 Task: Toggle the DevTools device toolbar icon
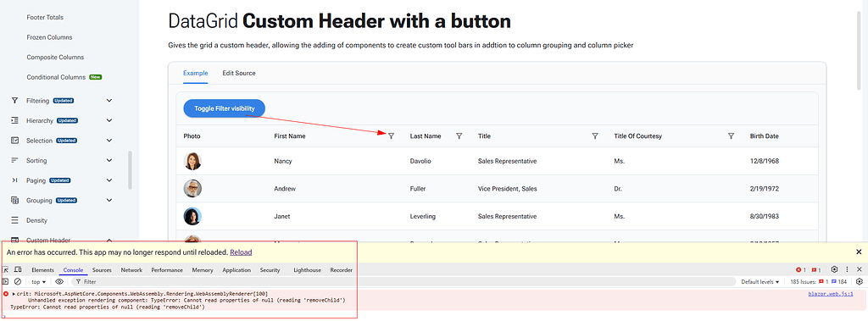(x=18, y=269)
